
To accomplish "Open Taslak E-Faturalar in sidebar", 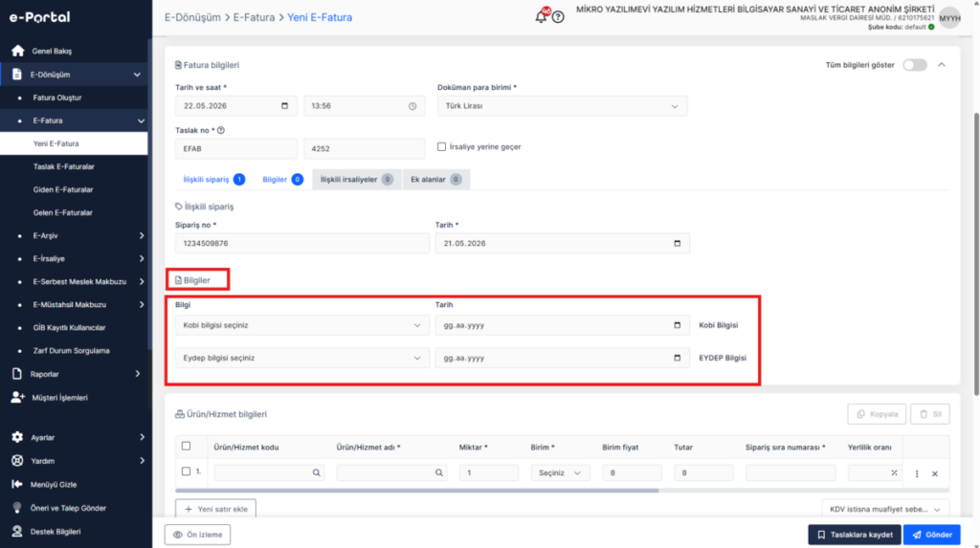I will 64,166.
